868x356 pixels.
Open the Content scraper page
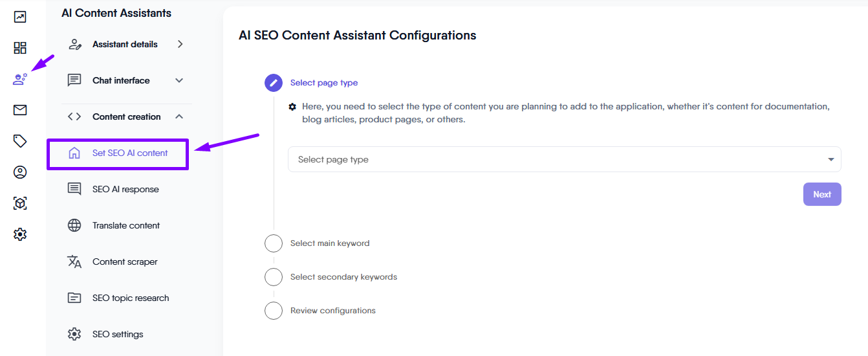pos(125,262)
